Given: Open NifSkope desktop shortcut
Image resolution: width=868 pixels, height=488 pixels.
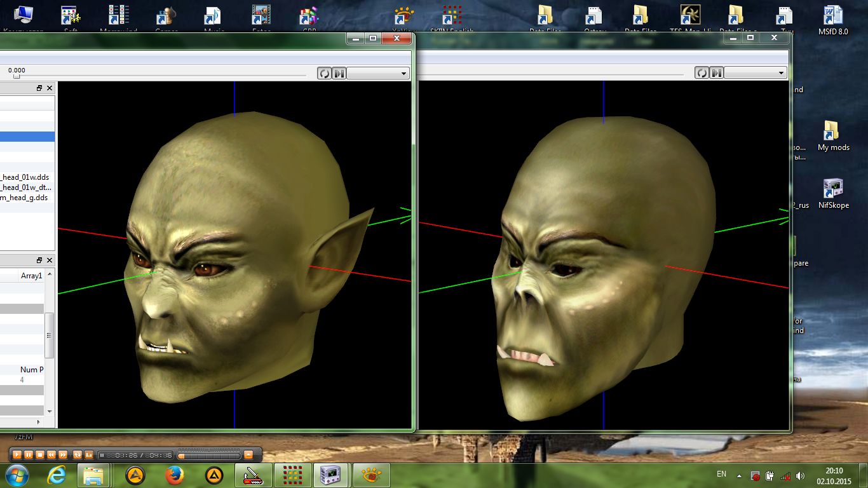Looking at the screenshot, I should tap(833, 193).
